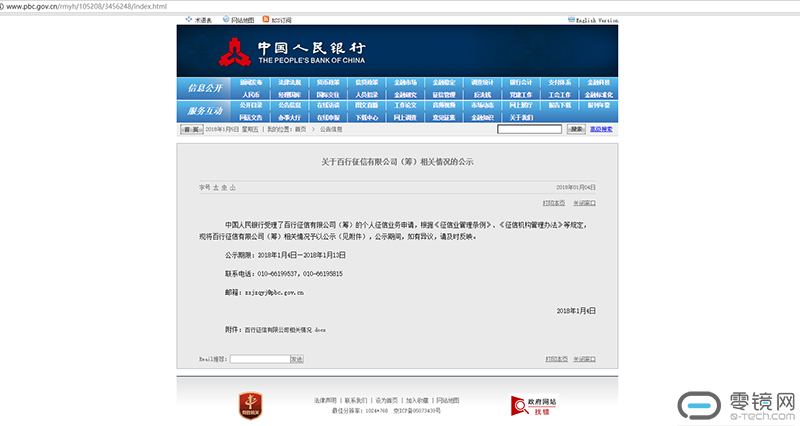This screenshot has width=800, height=426.
Task: Open the 报告下载 menu item
Action: (560, 105)
